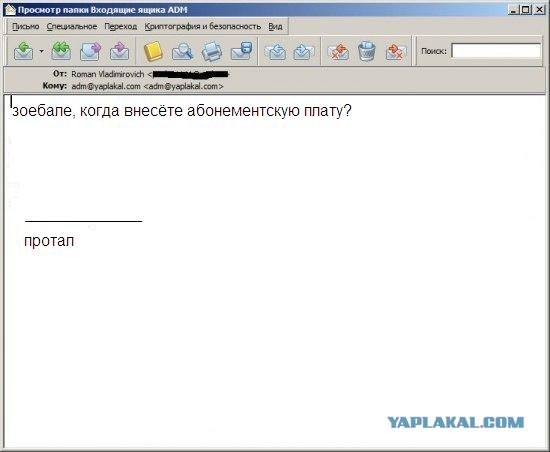Screen dimensions: 550x452
Task: Open the reply button's dropdown arrow
Action: tap(41, 51)
